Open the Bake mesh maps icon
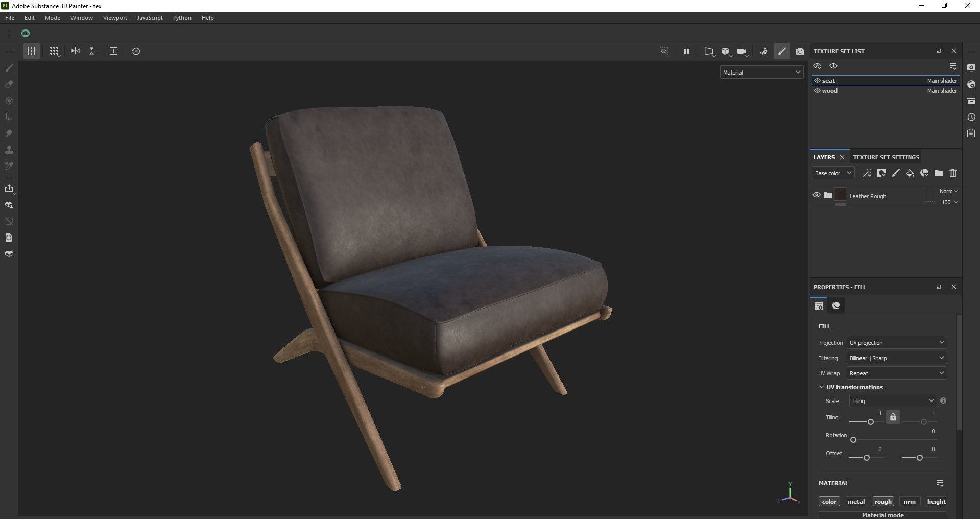Screen dimensions: 980x519 [9, 205]
